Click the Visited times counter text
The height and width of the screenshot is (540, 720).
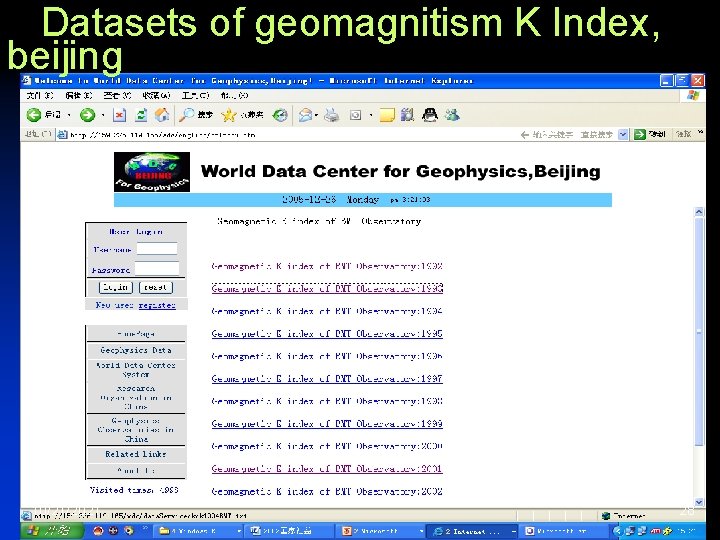tap(134, 490)
